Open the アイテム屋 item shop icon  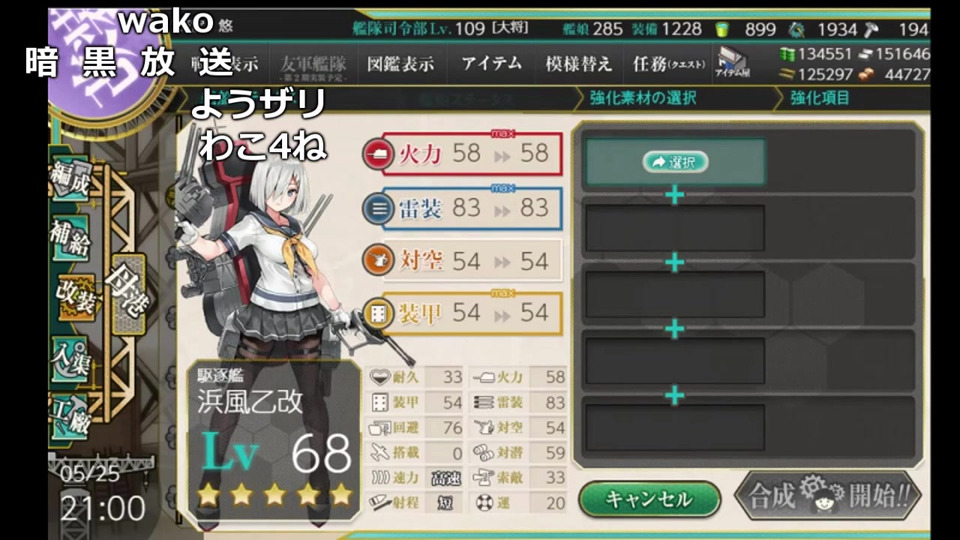732,62
